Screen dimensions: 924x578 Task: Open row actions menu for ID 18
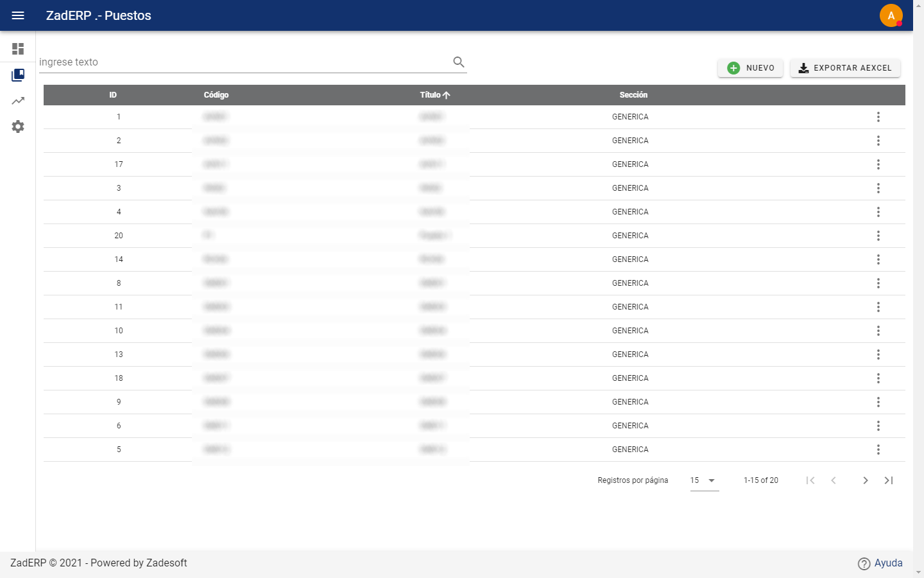click(x=878, y=378)
